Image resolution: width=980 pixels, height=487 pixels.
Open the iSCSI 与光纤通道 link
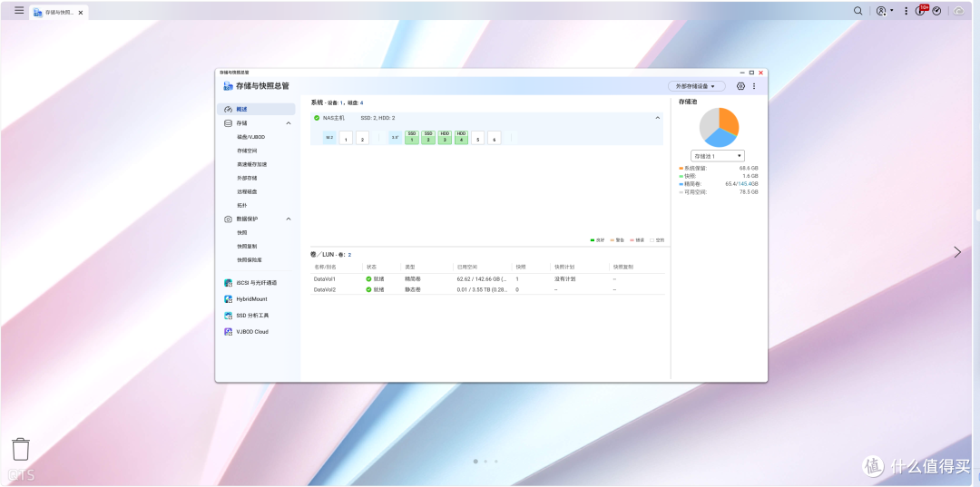point(256,283)
